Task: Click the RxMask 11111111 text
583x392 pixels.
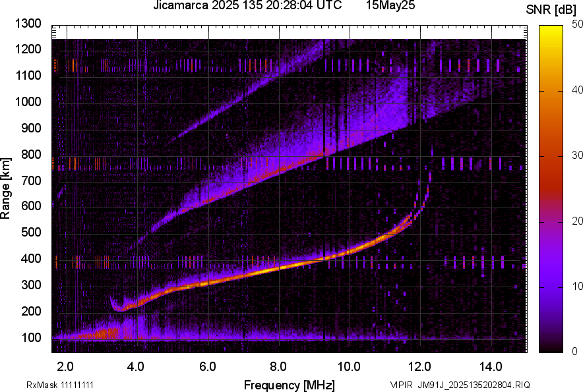Action: click(60, 385)
